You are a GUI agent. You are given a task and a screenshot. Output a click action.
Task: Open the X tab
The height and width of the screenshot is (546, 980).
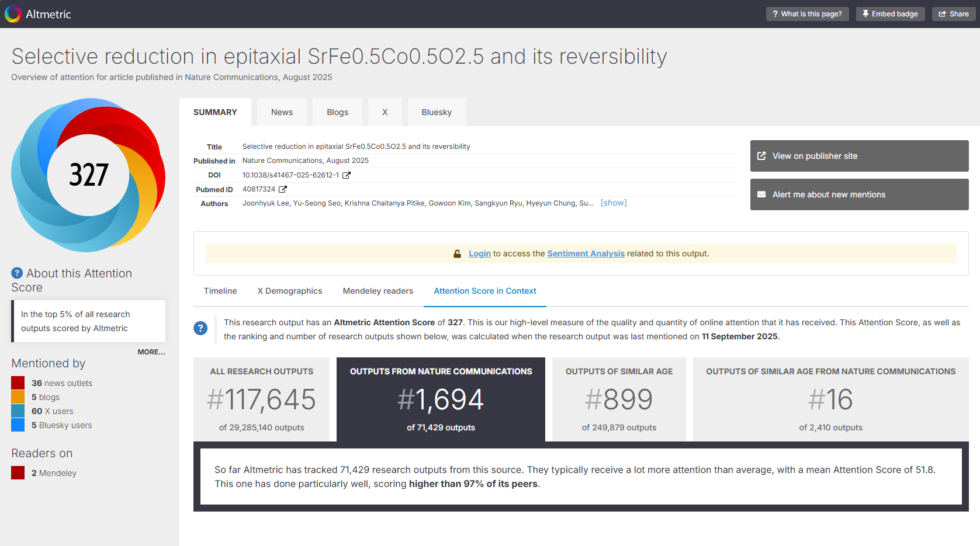point(385,112)
